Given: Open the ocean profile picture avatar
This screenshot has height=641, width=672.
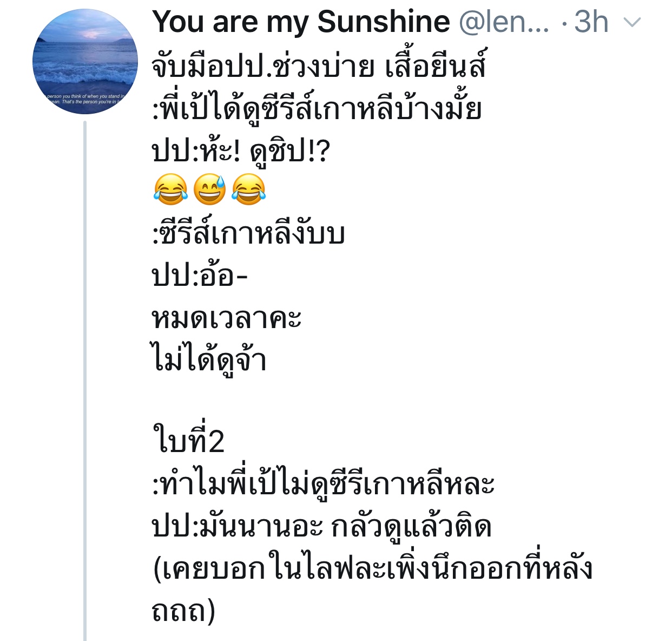Looking at the screenshot, I should tap(85, 61).
